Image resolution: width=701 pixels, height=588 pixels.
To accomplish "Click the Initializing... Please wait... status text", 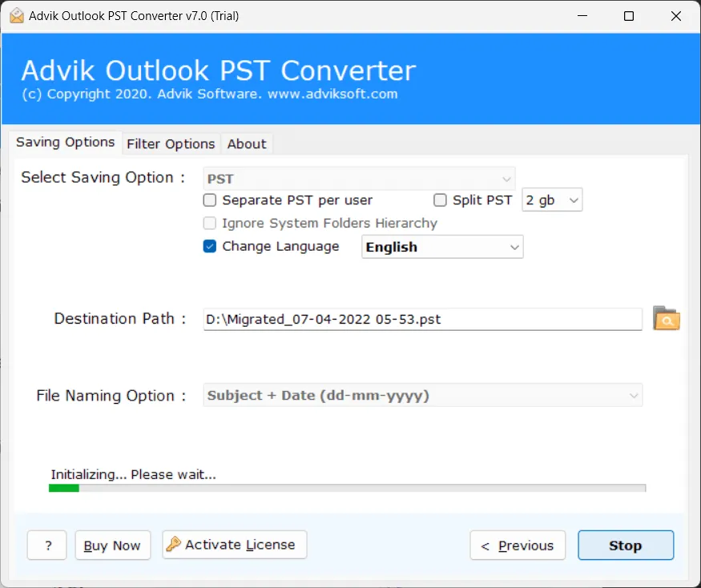I will click(133, 474).
